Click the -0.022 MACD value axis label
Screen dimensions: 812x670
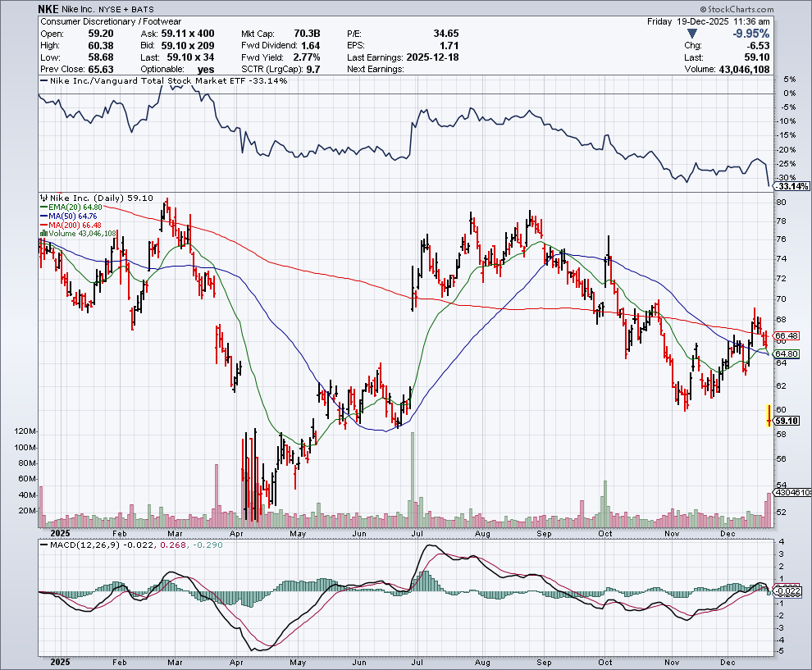coord(788,591)
